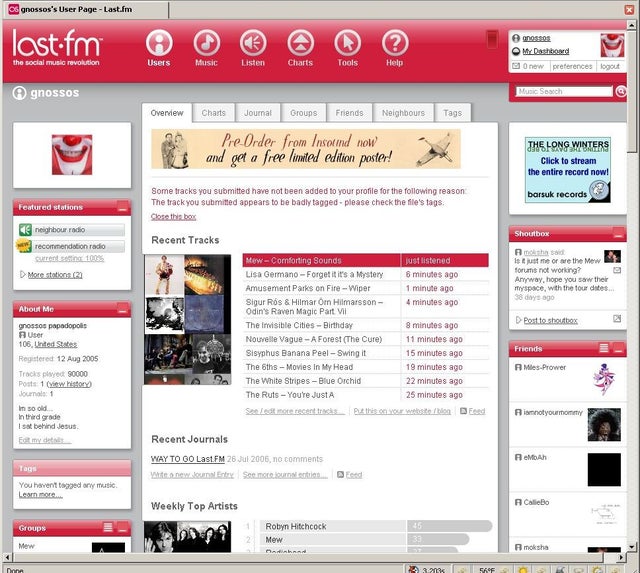Click the Robyn Hitchcock chart bar

[x=333, y=526]
